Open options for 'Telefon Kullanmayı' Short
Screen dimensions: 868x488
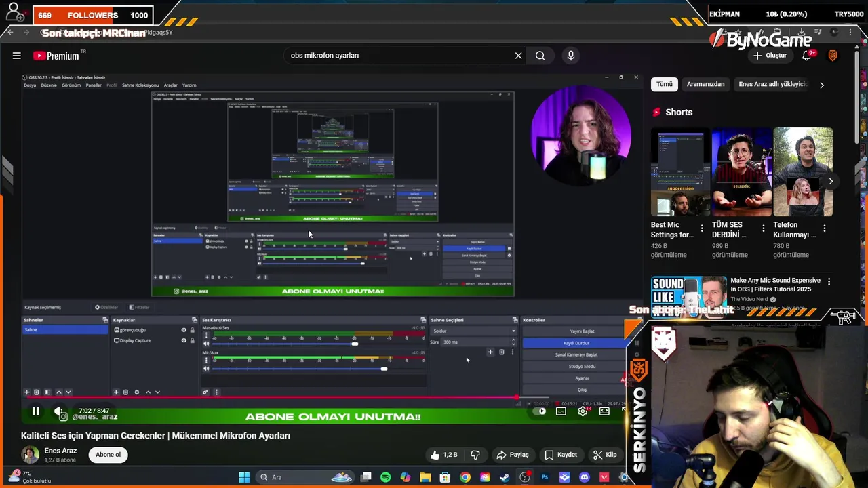point(824,228)
